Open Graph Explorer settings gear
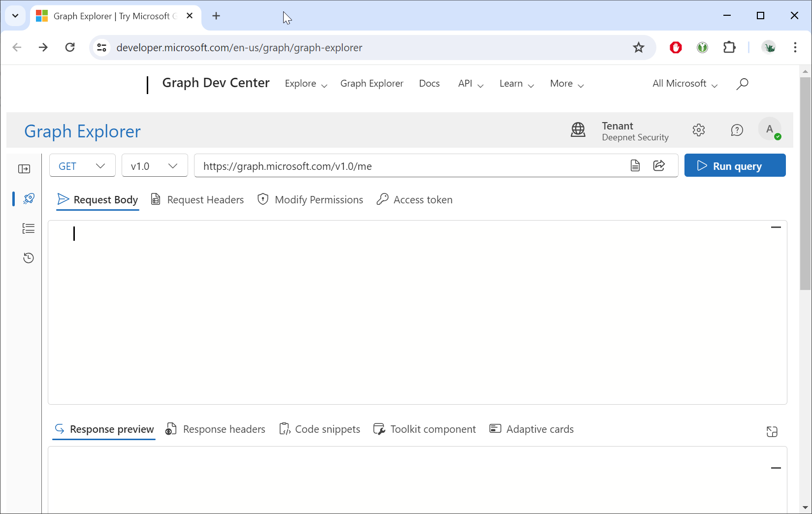 click(x=699, y=130)
